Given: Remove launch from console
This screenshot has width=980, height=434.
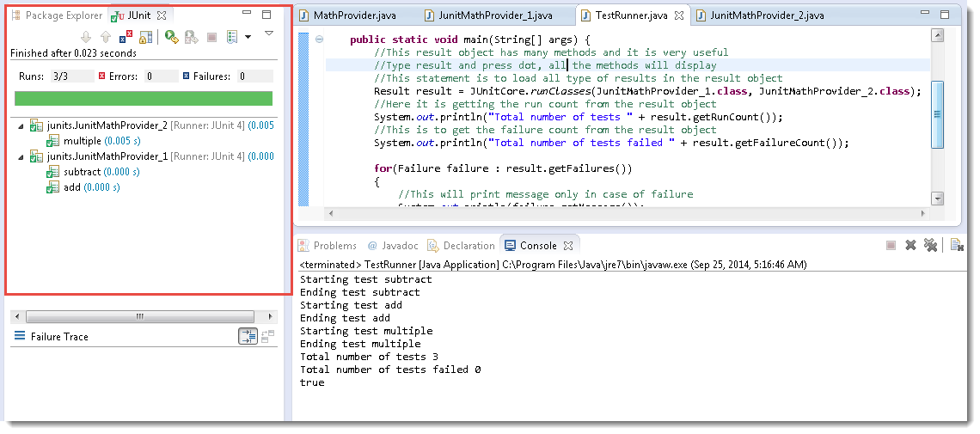Looking at the screenshot, I should [x=910, y=246].
